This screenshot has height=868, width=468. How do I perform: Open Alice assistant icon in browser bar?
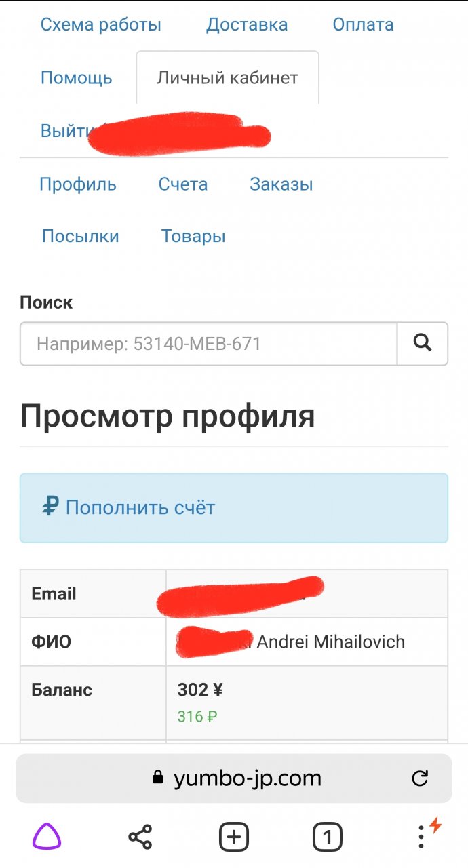(x=47, y=837)
